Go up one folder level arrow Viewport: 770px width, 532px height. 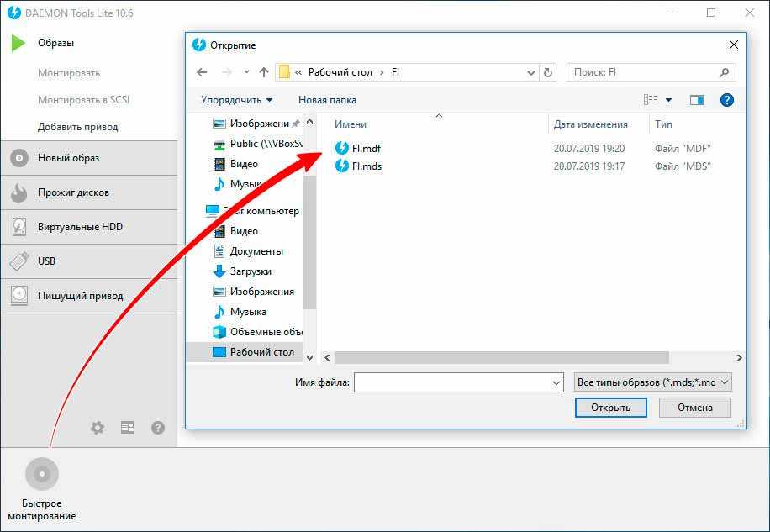(x=264, y=72)
